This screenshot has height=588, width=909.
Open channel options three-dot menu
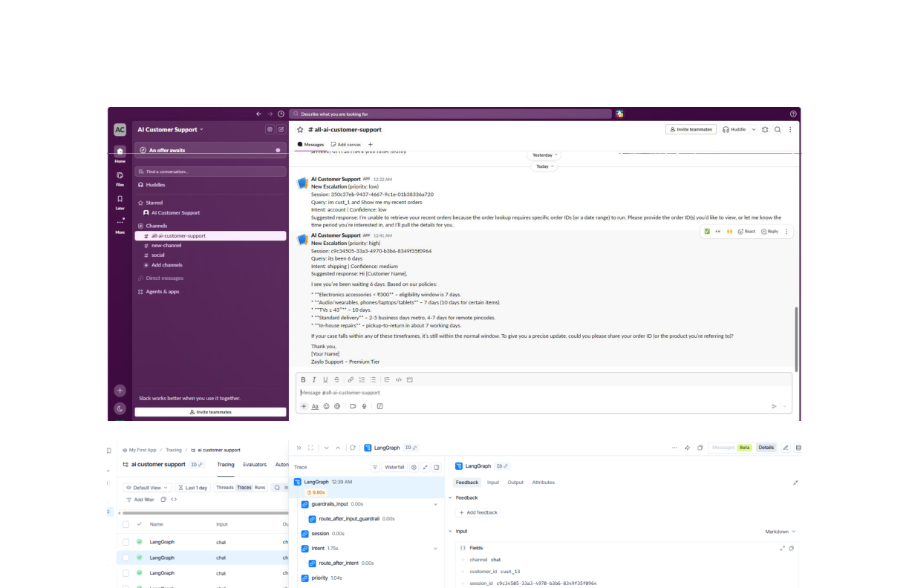(x=790, y=129)
